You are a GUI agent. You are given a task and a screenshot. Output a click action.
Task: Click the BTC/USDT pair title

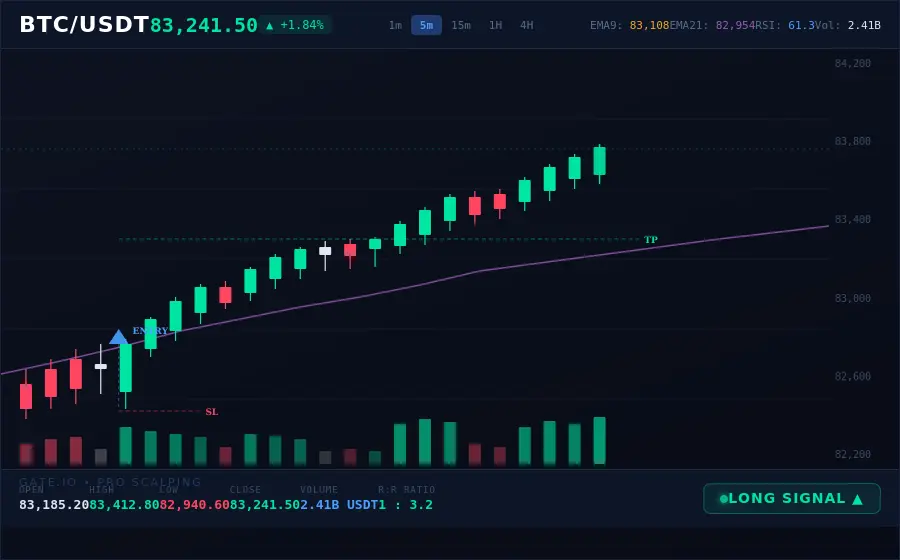(x=84, y=25)
